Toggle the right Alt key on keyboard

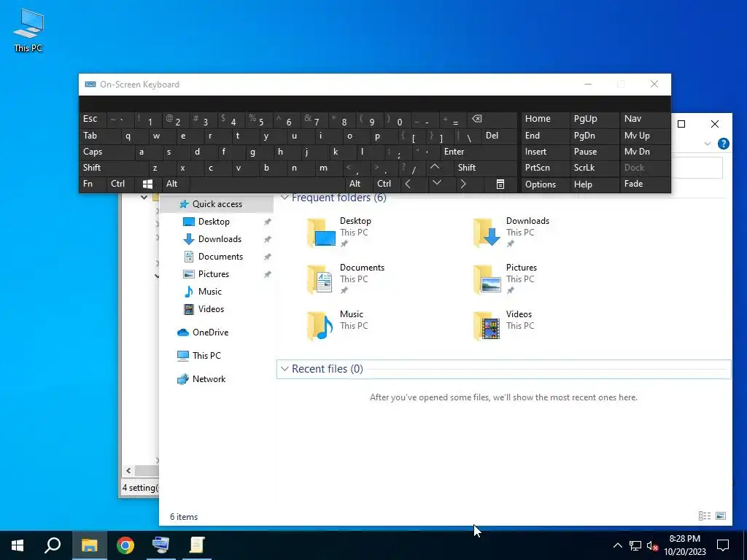tap(358, 184)
